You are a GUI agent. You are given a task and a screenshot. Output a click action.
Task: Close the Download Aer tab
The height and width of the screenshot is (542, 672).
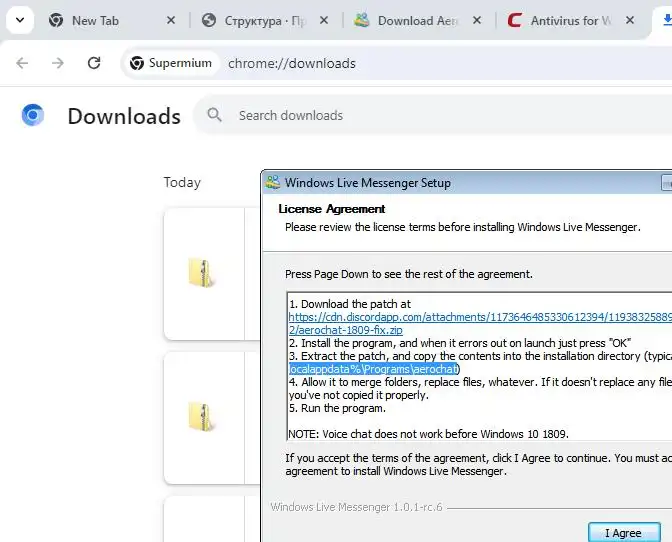(x=477, y=20)
